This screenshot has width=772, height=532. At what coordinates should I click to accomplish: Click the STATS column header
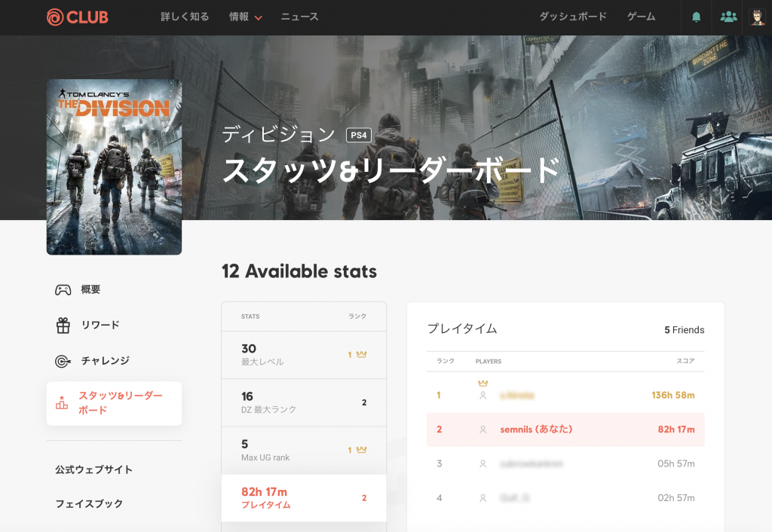click(x=250, y=316)
